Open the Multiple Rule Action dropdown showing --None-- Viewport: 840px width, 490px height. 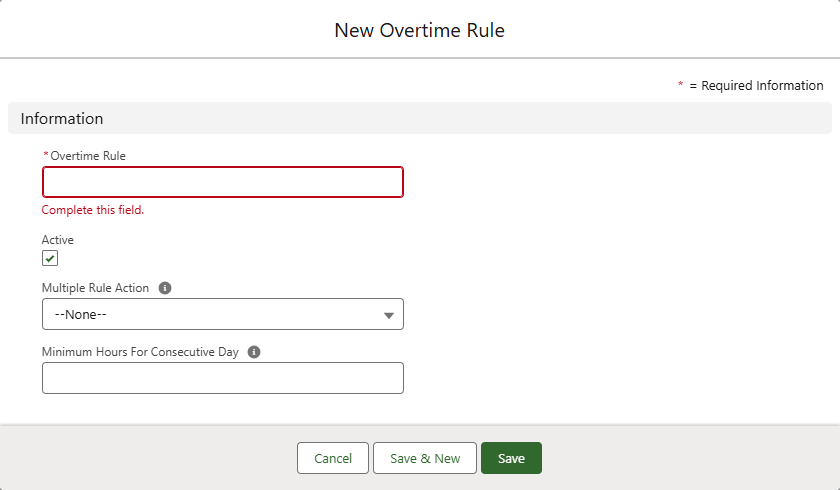point(222,314)
